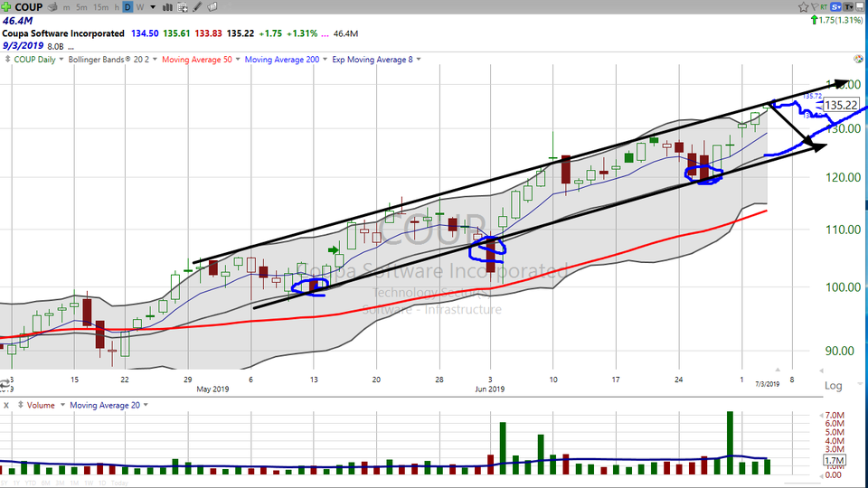The image size is (868, 488).
Task: Select the 6M time span
Action: coord(45,483)
